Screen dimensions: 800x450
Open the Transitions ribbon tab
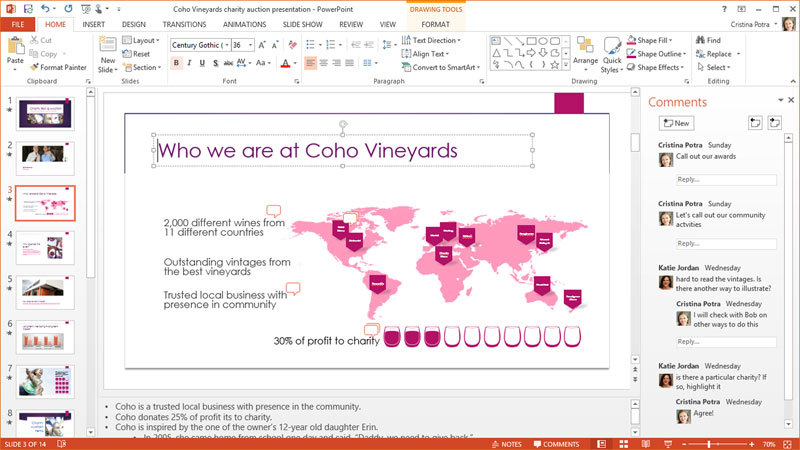point(184,23)
